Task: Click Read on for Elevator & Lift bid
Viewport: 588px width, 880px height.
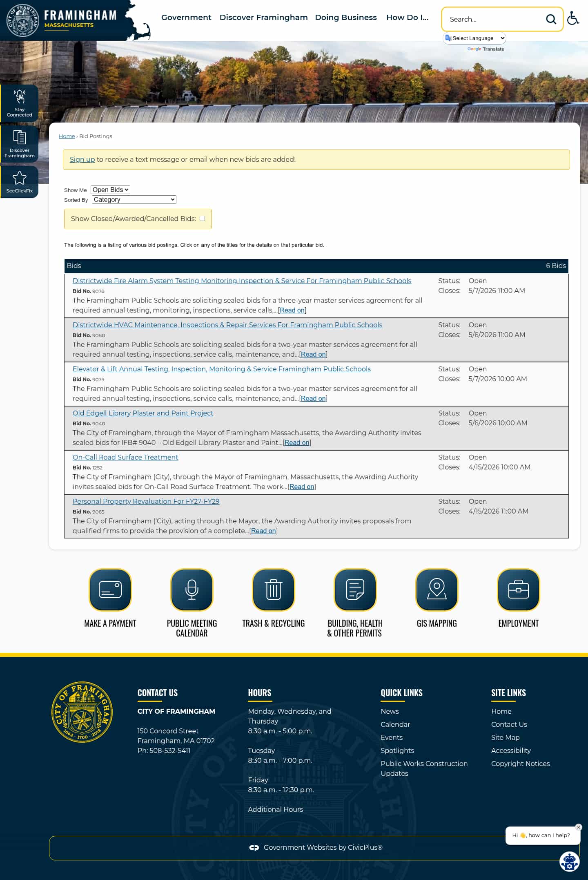Action: [313, 398]
